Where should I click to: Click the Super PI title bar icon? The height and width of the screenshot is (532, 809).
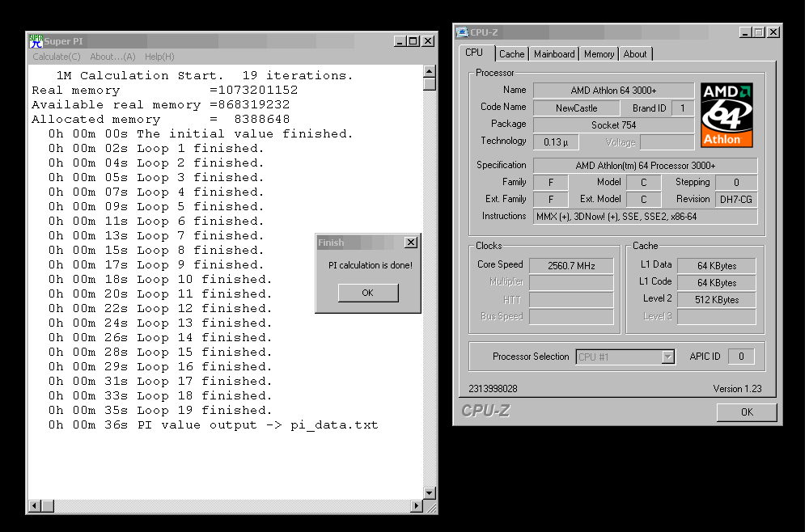(x=36, y=41)
